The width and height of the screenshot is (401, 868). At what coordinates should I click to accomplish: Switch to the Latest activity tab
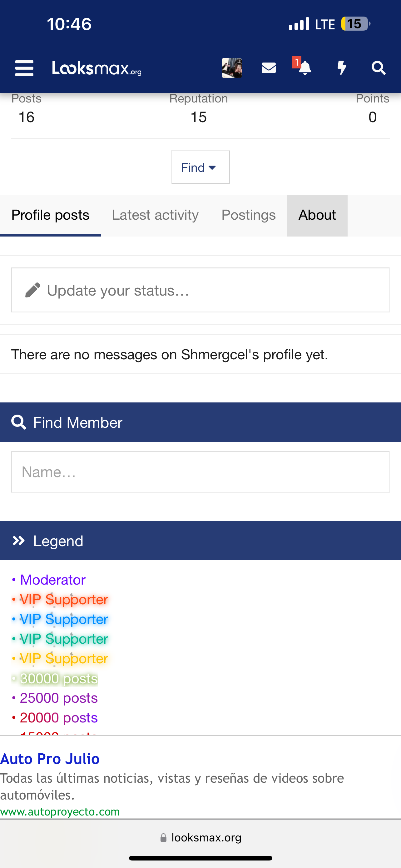coord(155,216)
